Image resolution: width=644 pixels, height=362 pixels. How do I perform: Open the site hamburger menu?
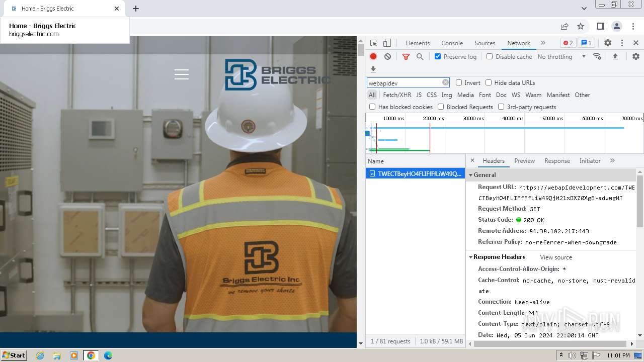tap(182, 74)
